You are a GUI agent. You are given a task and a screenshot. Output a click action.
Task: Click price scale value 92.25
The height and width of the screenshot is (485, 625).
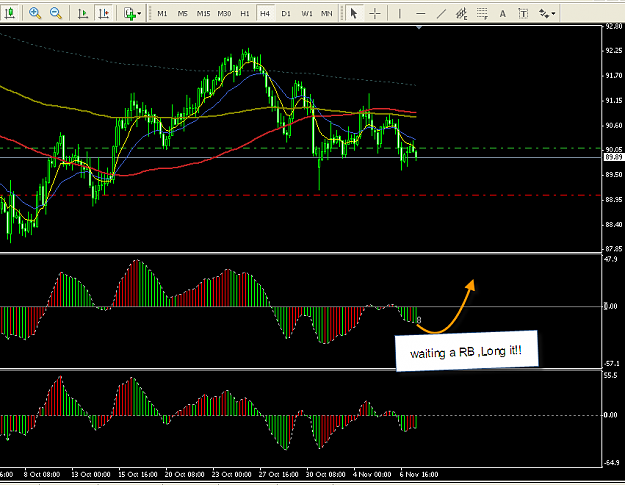[613, 51]
